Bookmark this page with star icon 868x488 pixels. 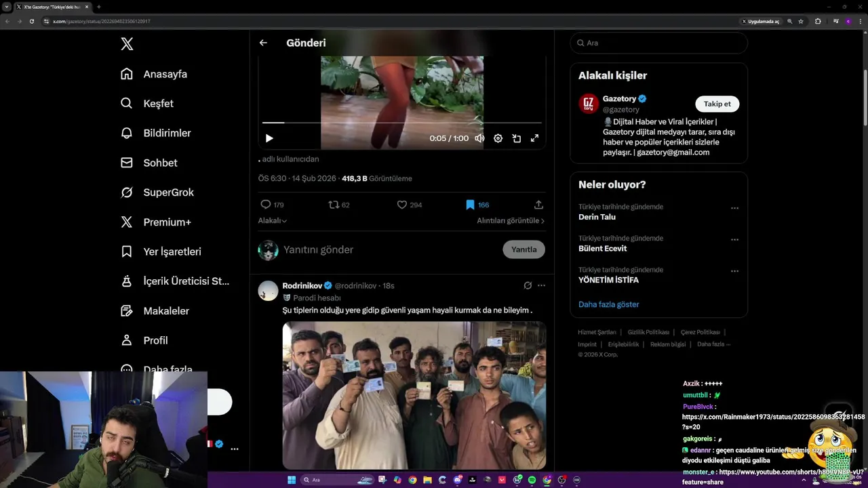click(801, 21)
